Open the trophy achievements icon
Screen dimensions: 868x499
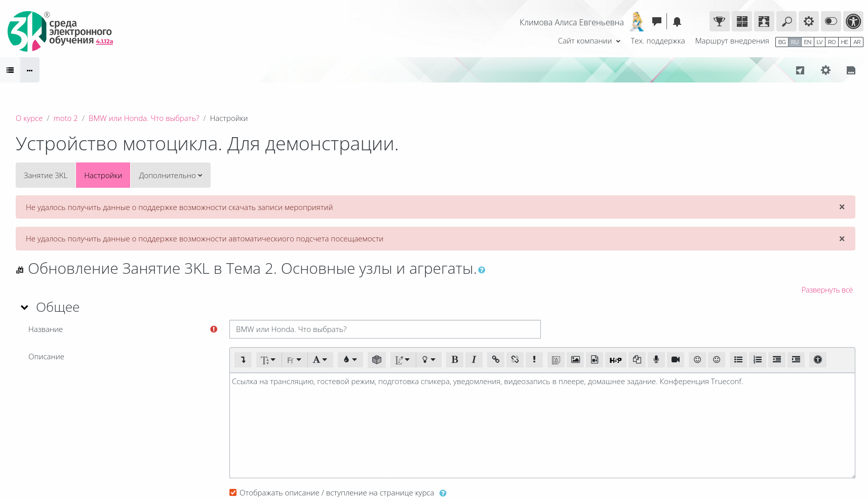pyautogui.click(x=719, y=21)
